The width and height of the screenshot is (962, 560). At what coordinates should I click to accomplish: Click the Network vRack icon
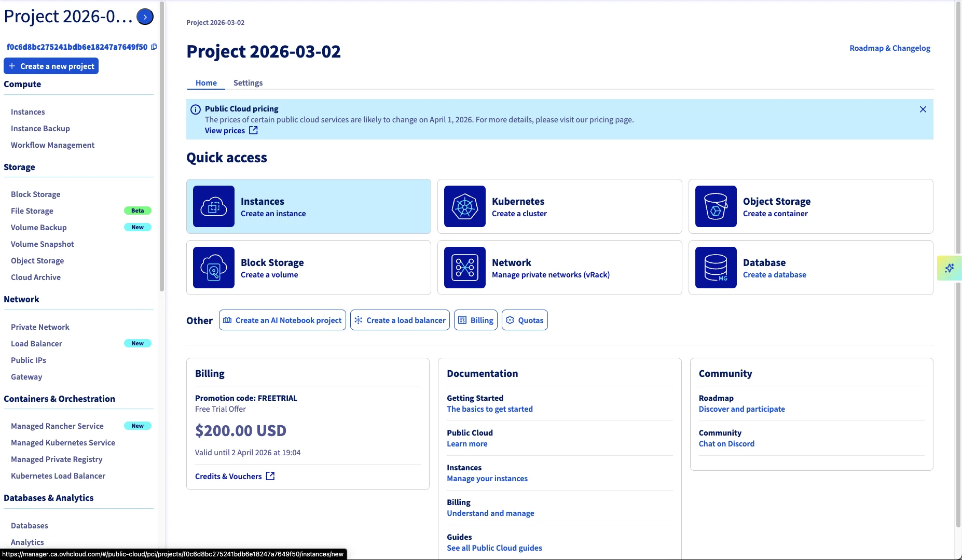[464, 268]
